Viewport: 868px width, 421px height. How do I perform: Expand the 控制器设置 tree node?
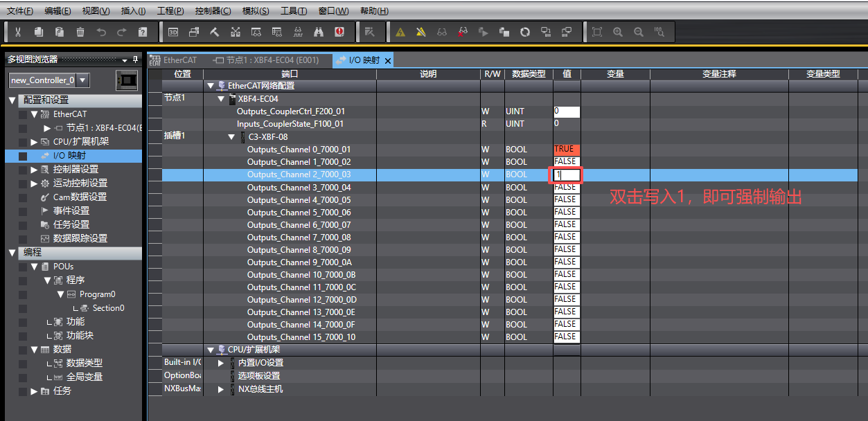click(35, 170)
